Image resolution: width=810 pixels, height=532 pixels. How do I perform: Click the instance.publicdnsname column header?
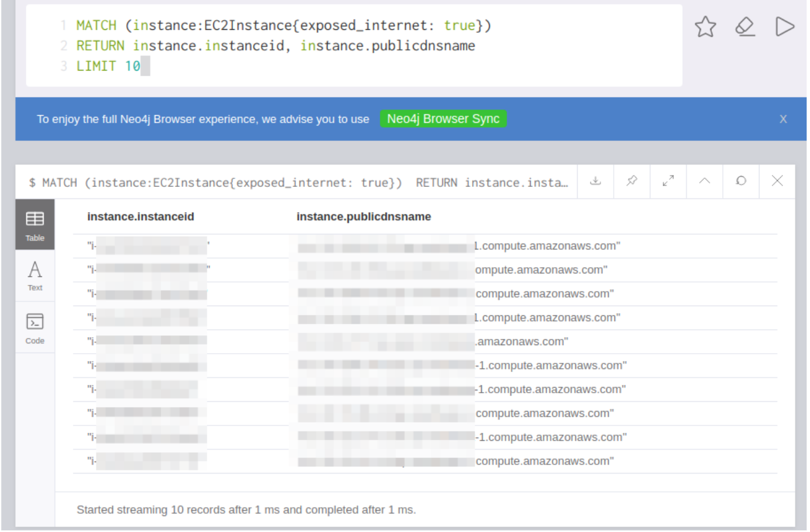click(364, 217)
